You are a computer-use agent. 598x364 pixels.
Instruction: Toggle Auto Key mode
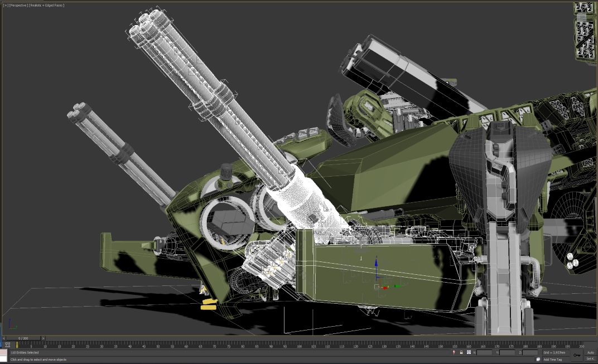click(x=591, y=352)
